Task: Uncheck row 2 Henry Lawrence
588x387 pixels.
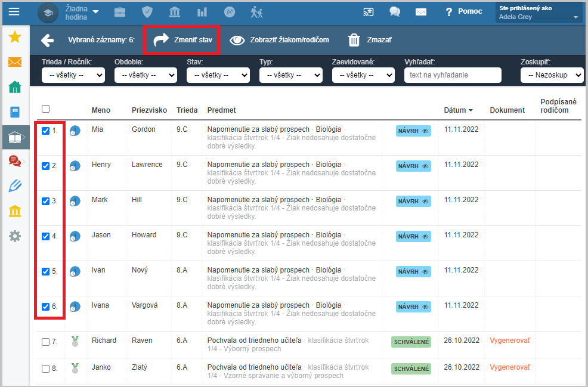Action: (x=46, y=166)
